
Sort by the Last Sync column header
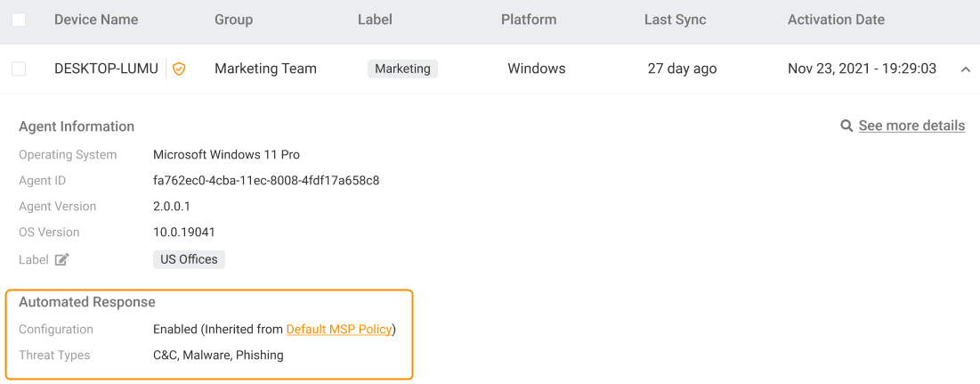pos(675,20)
